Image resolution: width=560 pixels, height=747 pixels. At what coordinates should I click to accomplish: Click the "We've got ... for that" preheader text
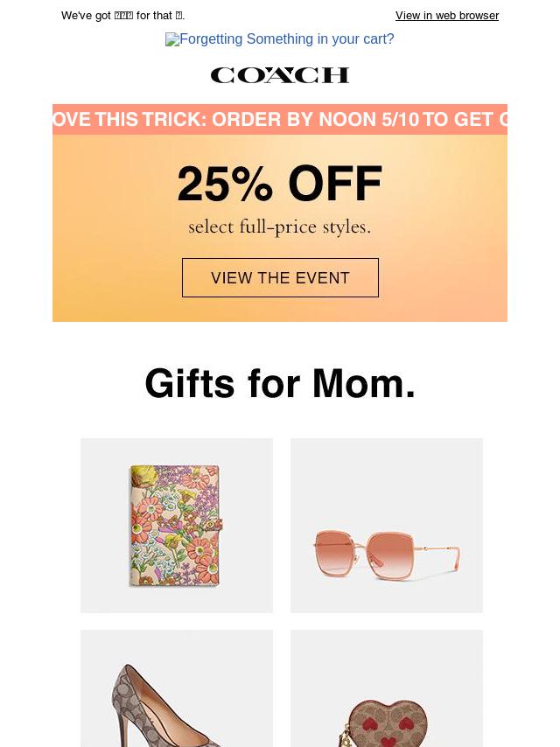coord(122,16)
